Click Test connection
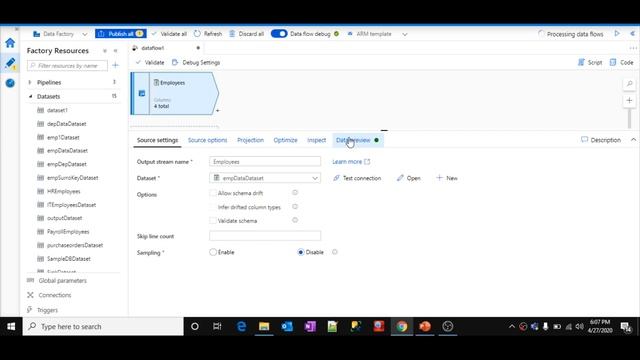The height and width of the screenshot is (360, 640). [357, 178]
